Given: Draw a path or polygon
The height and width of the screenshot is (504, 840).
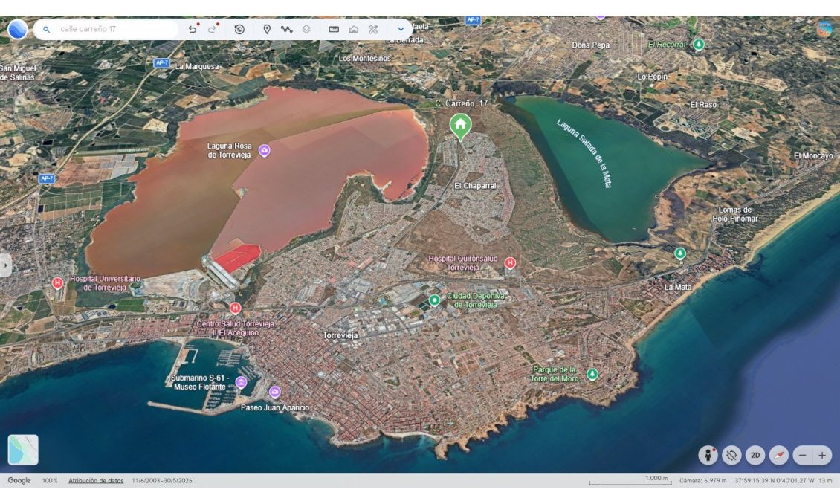Looking at the screenshot, I should (x=286, y=30).
